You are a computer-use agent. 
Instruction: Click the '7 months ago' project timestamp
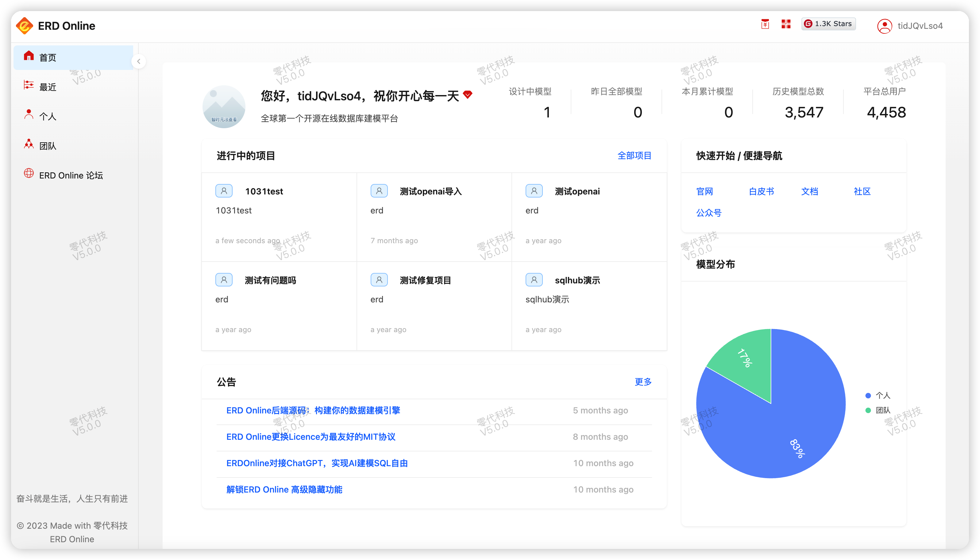pyautogui.click(x=394, y=240)
